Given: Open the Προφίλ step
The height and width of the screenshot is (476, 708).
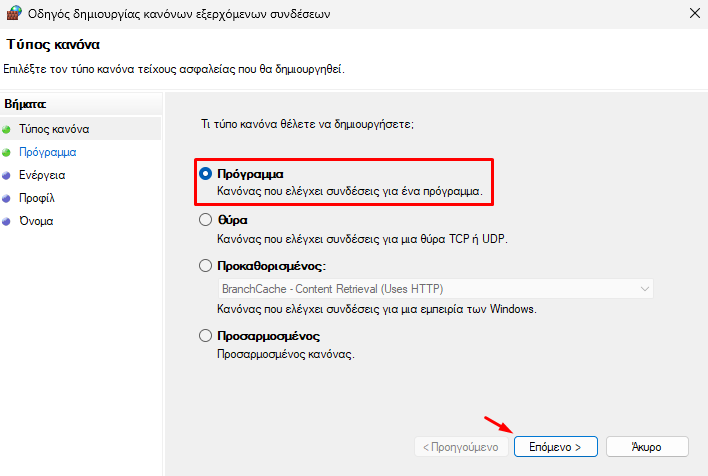Looking at the screenshot, I should (x=37, y=198).
